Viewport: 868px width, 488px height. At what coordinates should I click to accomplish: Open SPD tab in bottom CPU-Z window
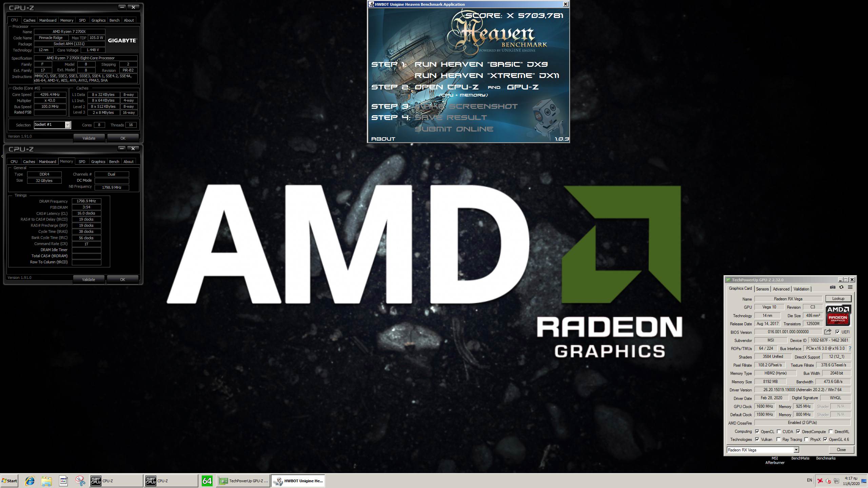(x=82, y=162)
